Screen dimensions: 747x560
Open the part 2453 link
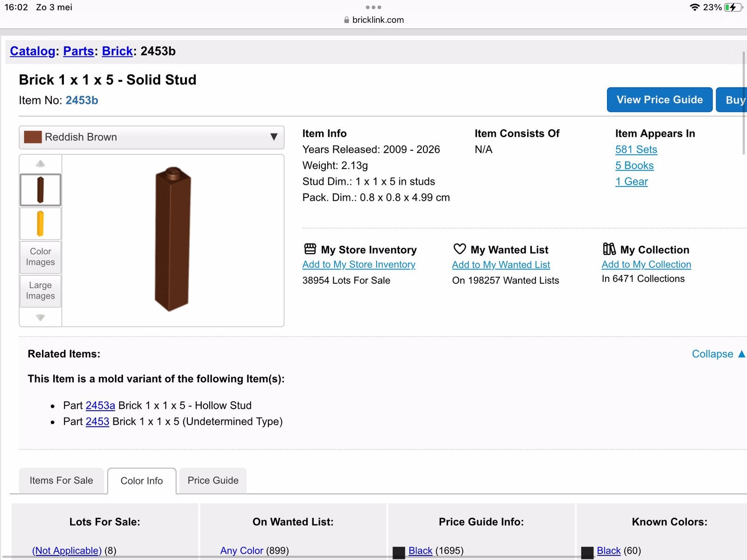click(98, 421)
